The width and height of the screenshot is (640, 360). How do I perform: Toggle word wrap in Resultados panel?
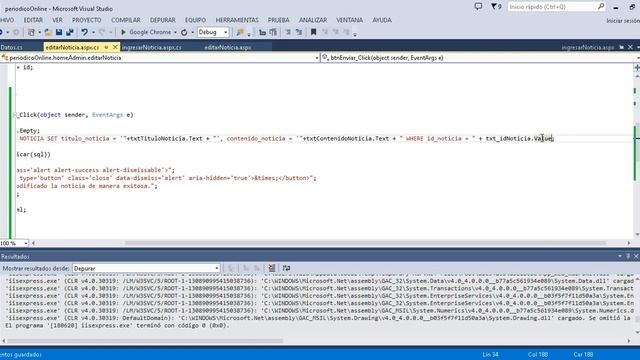click(x=287, y=268)
